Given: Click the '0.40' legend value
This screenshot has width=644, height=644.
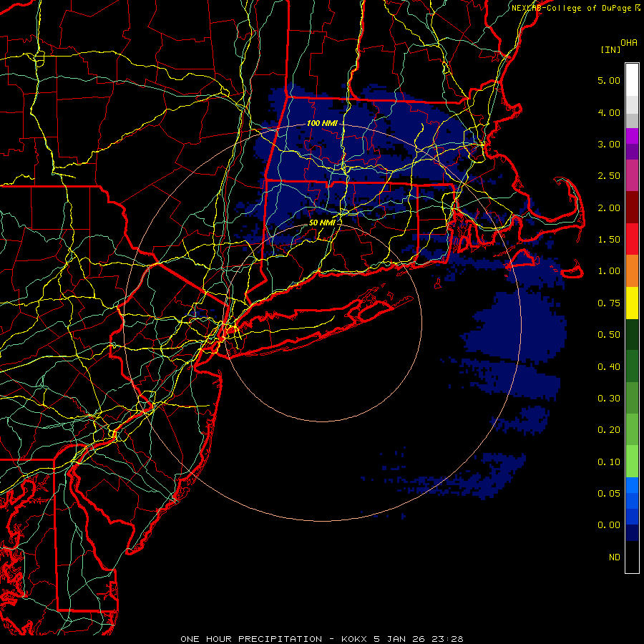Looking at the screenshot, I should (609, 366).
